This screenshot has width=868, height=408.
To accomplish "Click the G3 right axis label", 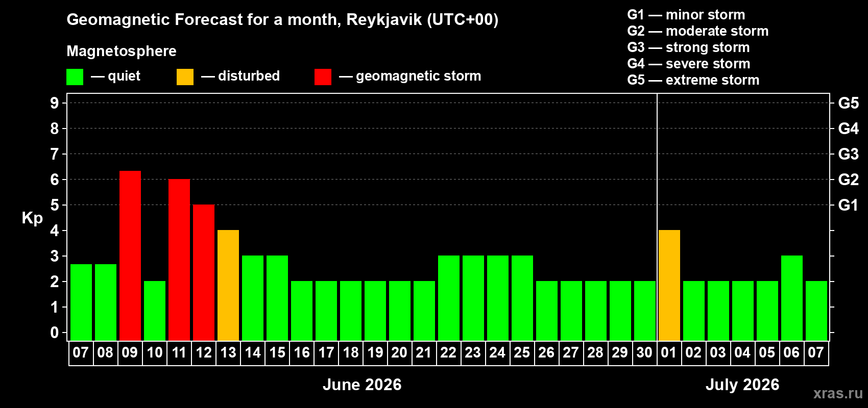I will tap(849, 154).
